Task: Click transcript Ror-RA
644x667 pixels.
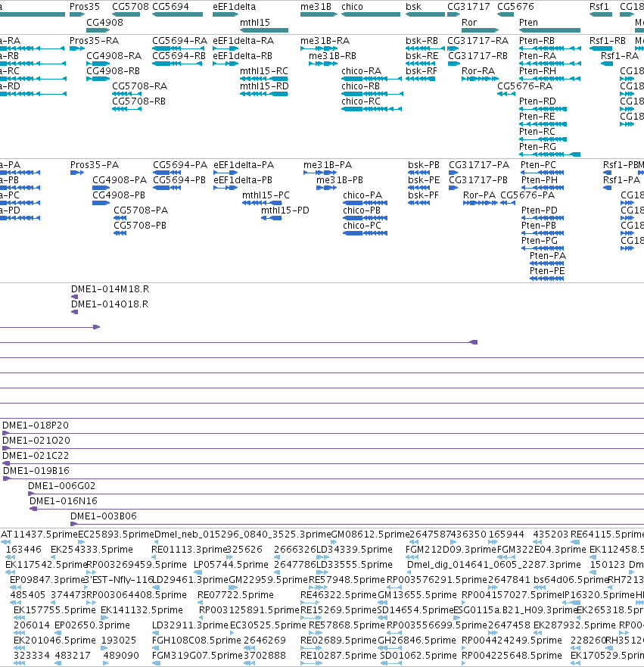Action: (x=481, y=79)
